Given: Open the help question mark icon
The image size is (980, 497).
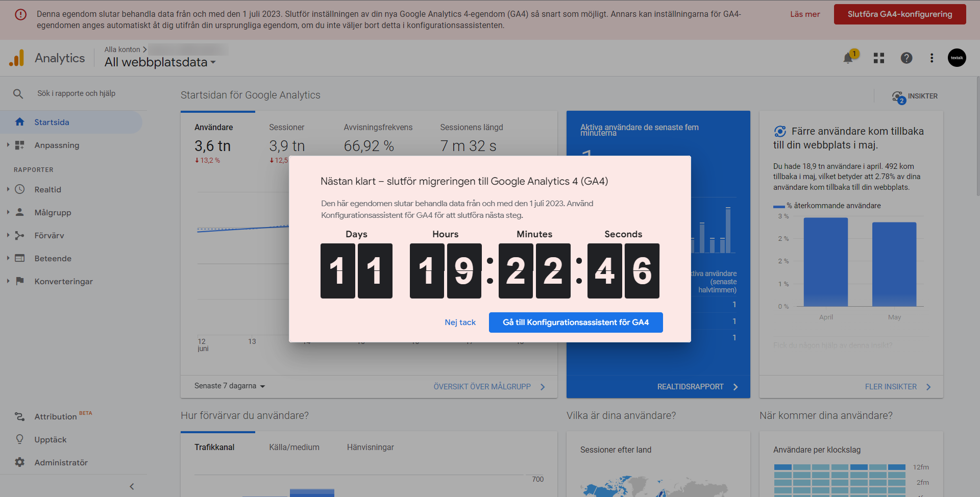Looking at the screenshot, I should [x=906, y=58].
